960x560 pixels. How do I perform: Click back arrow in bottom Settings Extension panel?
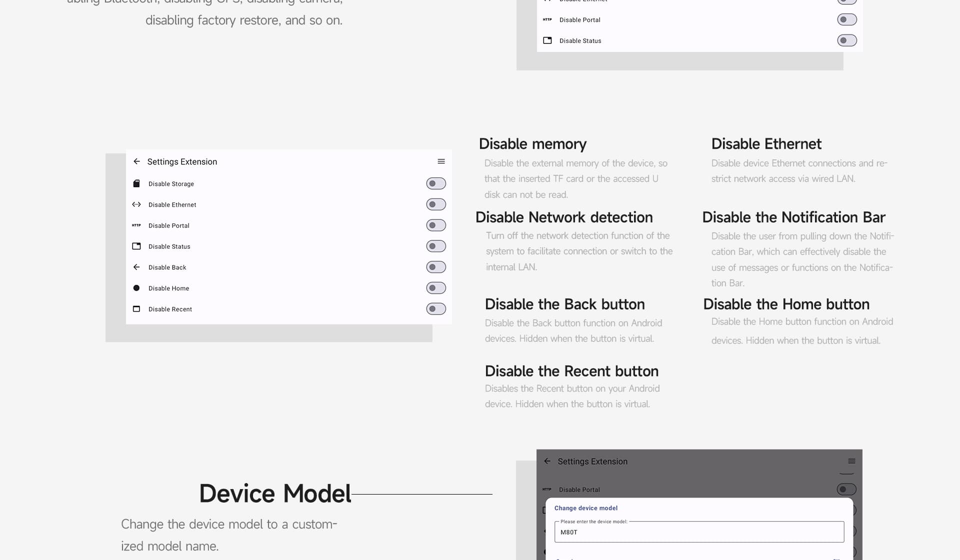[x=547, y=461]
